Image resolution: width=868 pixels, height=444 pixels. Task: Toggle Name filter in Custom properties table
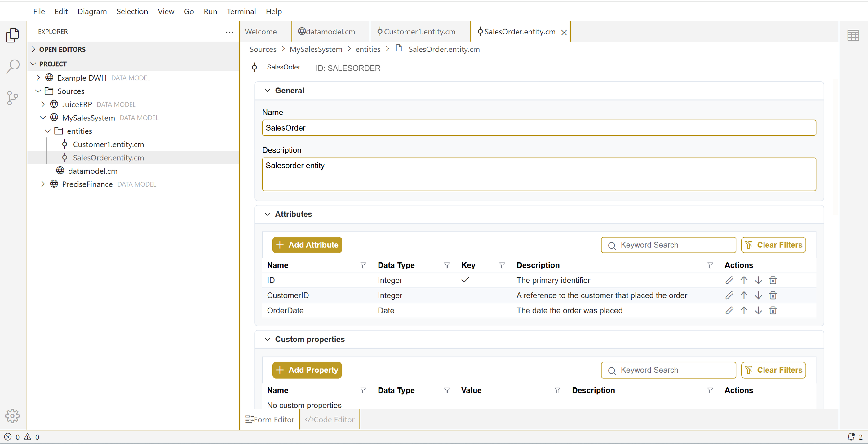[363, 390]
